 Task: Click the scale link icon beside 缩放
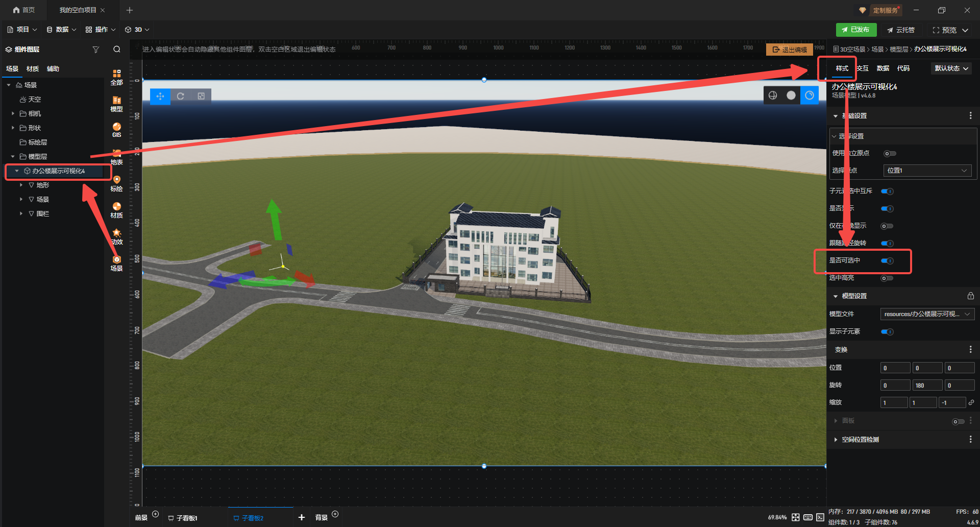tap(971, 402)
